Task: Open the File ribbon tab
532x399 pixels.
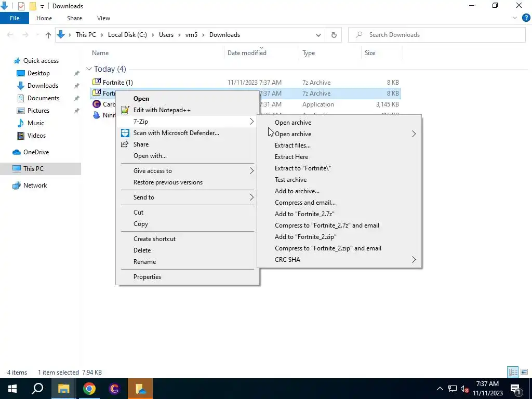Action: tap(15, 18)
